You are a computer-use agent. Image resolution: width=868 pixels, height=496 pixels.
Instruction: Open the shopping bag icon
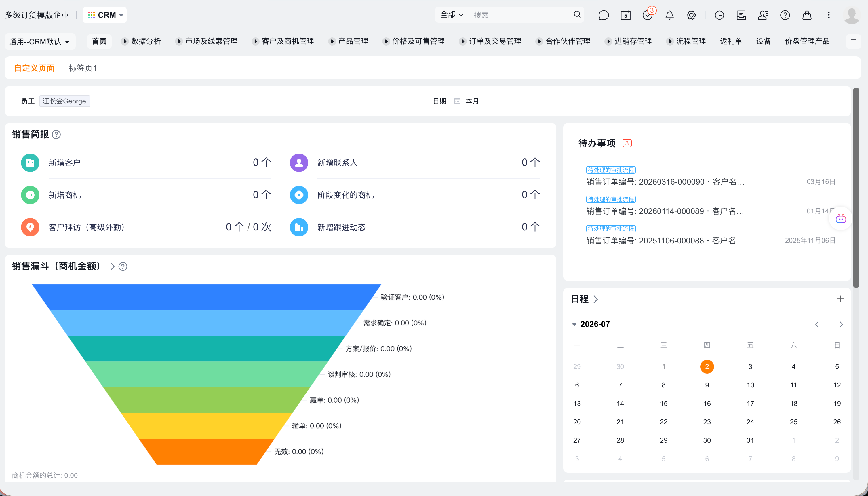point(807,15)
